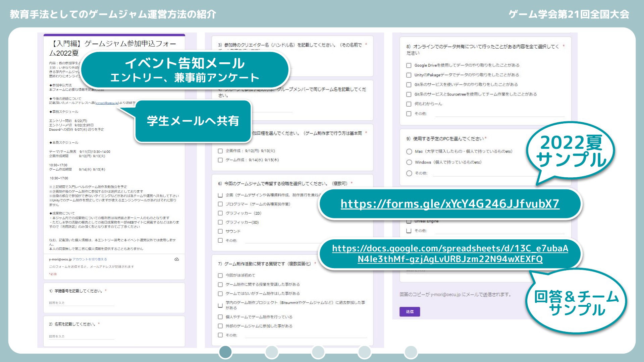Open the forms.gle/xYcY4G246JJfvubX7 link
644x362 pixels.
(x=450, y=203)
